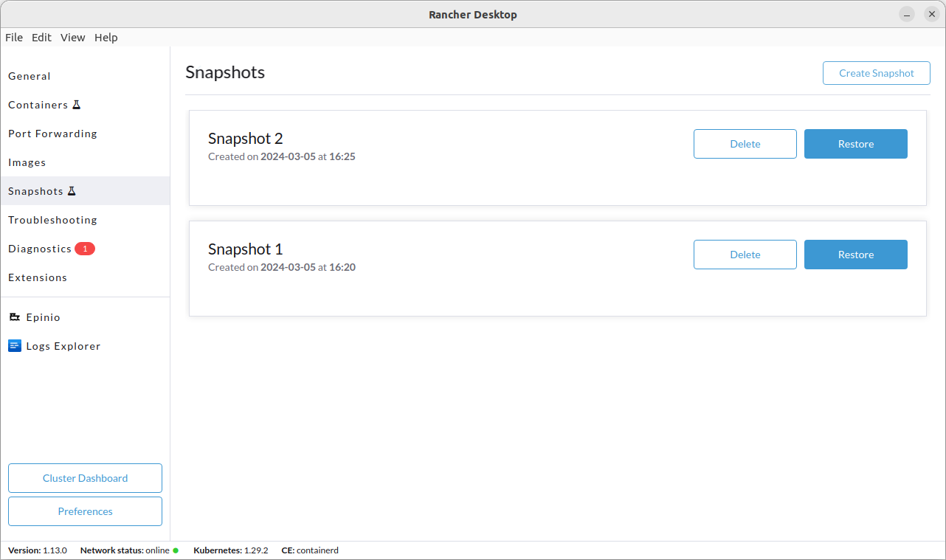Click the Snapshot 1 title
The height and width of the screenshot is (560, 946).
point(246,249)
